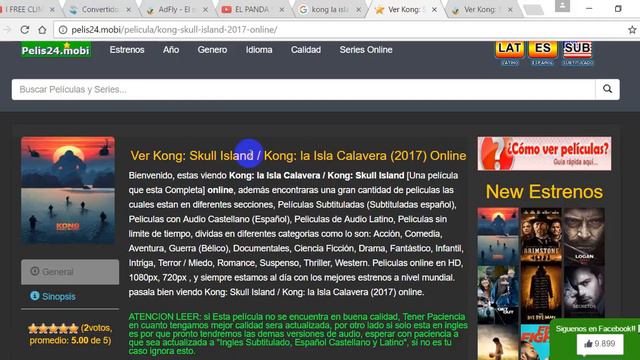This screenshot has width=640, height=360.
Task: Open the Calidad menu
Action: click(x=306, y=50)
